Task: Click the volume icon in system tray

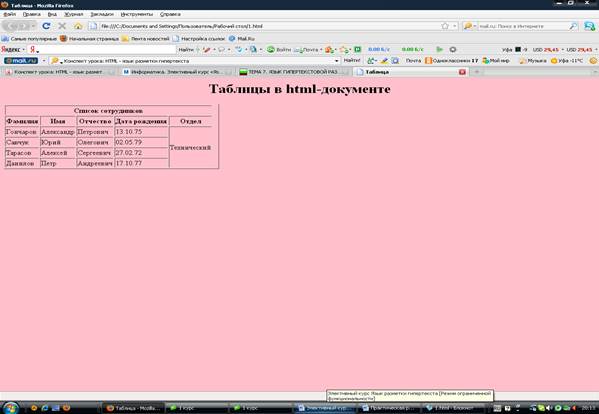Action: 549,408
